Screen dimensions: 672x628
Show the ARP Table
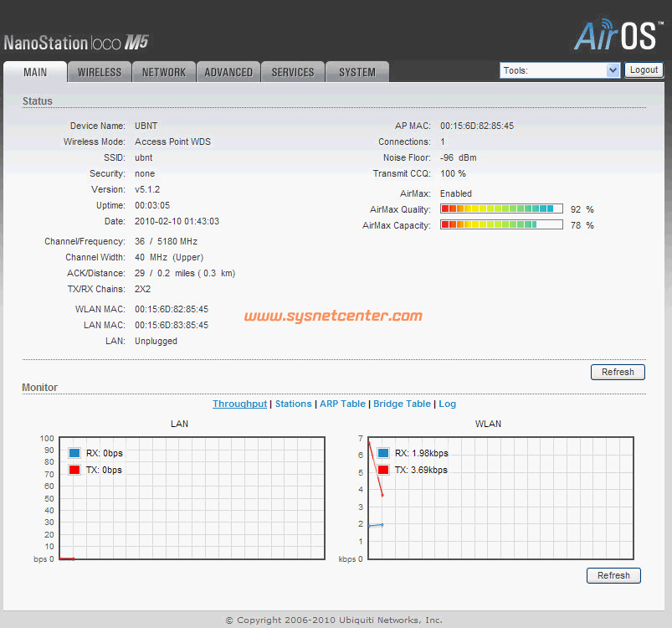[x=342, y=404]
